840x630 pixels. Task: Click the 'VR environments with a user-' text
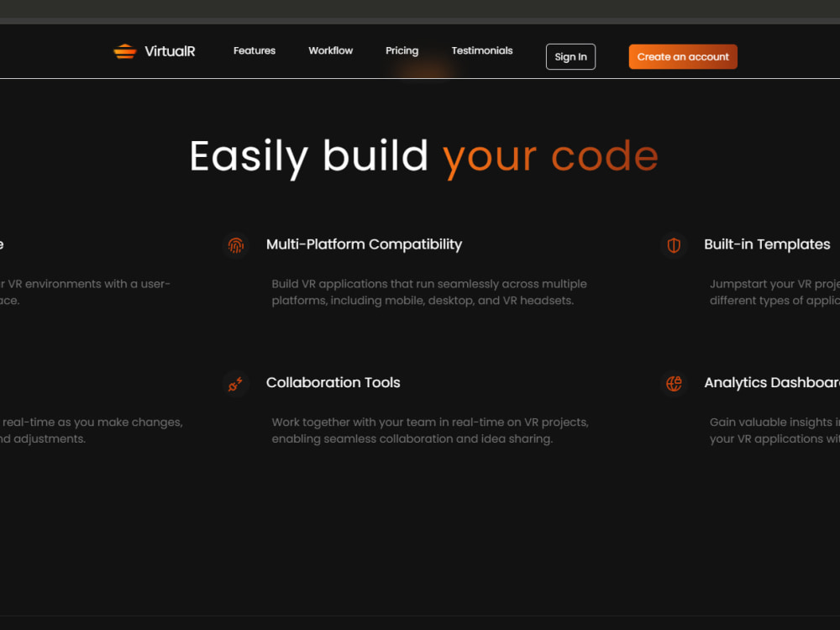(85, 292)
